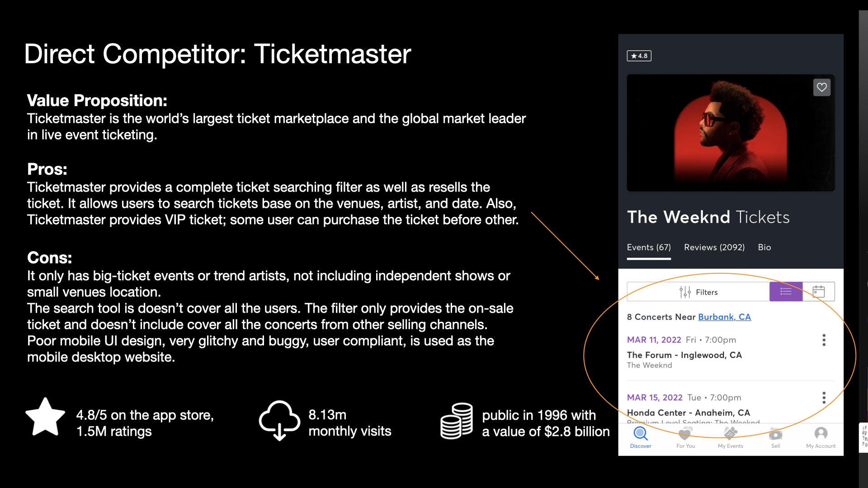The height and width of the screenshot is (488, 868).
Task: Select Honda Center - Anaheim, CA event
Action: point(688,413)
